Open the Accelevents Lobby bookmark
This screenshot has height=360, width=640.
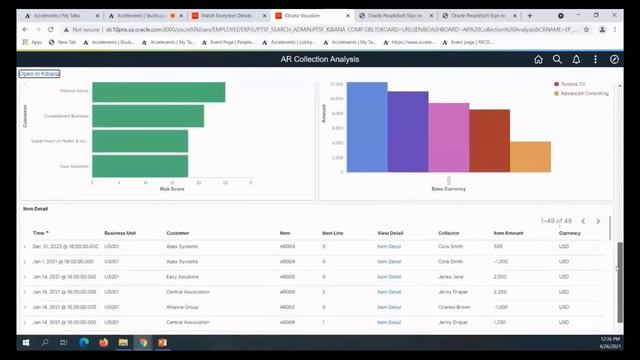(289, 42)
